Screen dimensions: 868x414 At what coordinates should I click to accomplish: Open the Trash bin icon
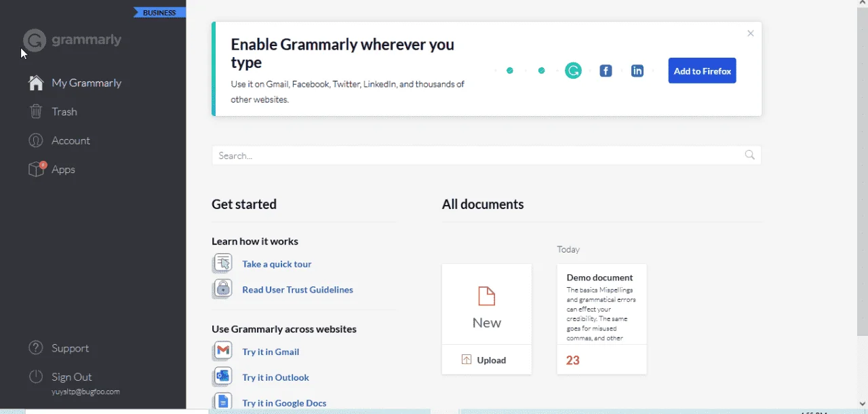(x=36, y=111)
